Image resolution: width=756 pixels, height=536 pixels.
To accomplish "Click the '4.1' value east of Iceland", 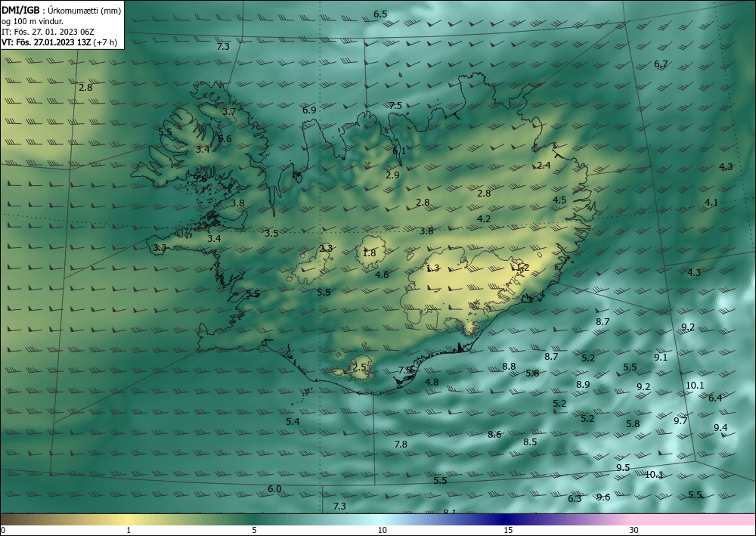I will 711,202.
